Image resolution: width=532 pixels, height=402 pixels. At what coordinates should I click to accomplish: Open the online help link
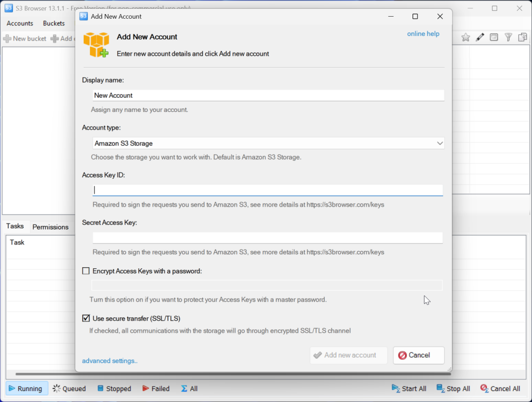coord(423,34)
